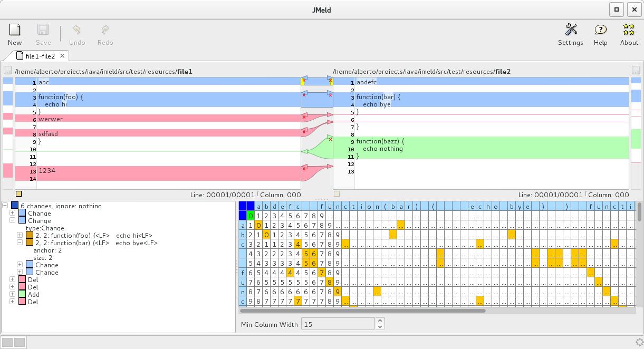644x349 pixels.
Task: Click right-pointing arrow of function(foo) change
Action: click(x=330, y=92)
